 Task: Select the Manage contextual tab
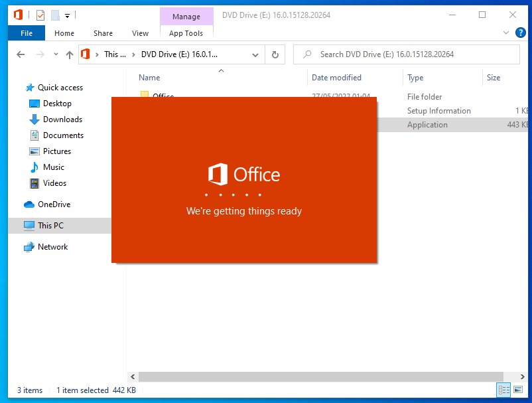186,17
